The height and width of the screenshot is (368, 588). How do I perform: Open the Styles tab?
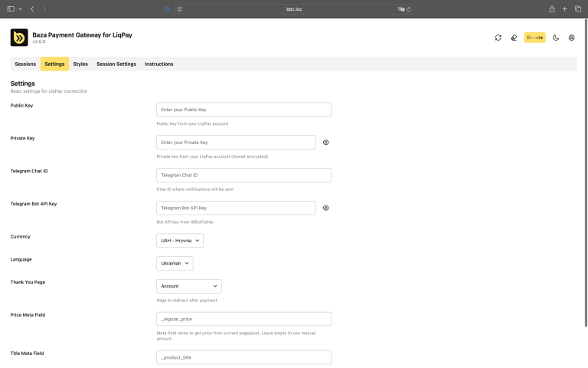pos(80,64)
